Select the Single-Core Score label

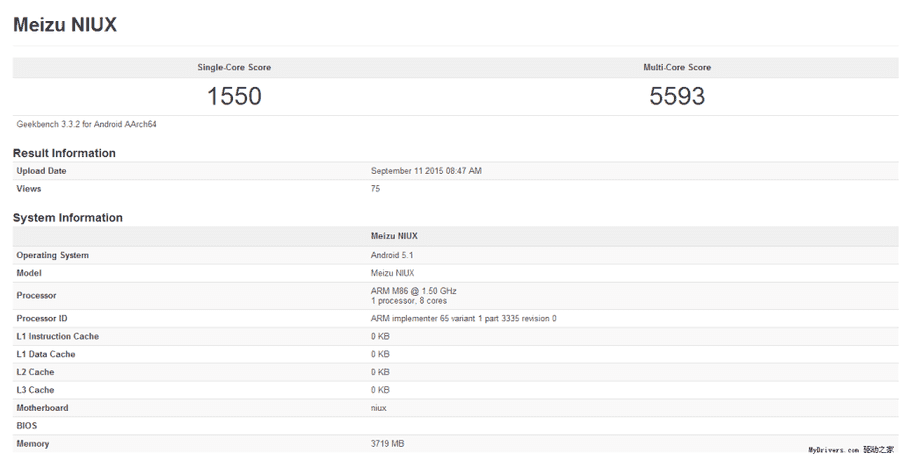pos(234,67)
